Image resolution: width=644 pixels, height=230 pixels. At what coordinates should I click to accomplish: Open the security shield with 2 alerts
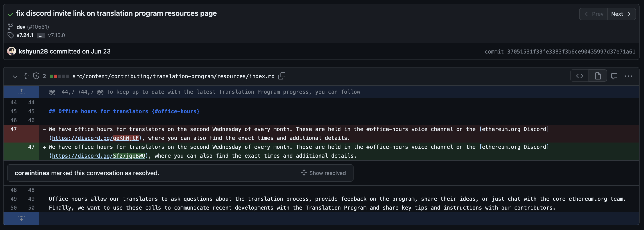click(x=36, y=76)
